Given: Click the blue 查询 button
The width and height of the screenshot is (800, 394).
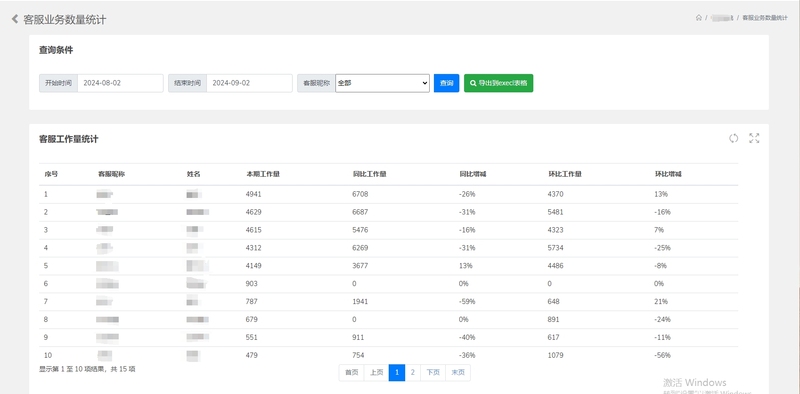Looking at the screenshot, I should pos(446,83).
